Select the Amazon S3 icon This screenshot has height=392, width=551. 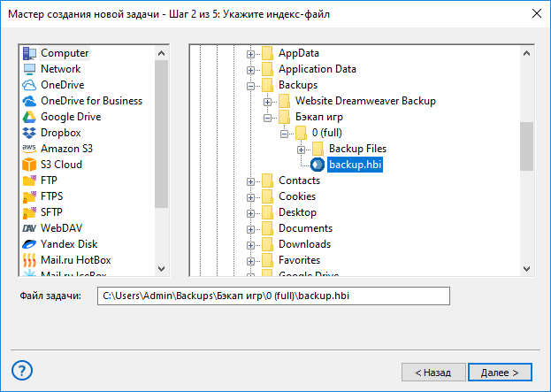pyautogui.click(x=29, y=149)
